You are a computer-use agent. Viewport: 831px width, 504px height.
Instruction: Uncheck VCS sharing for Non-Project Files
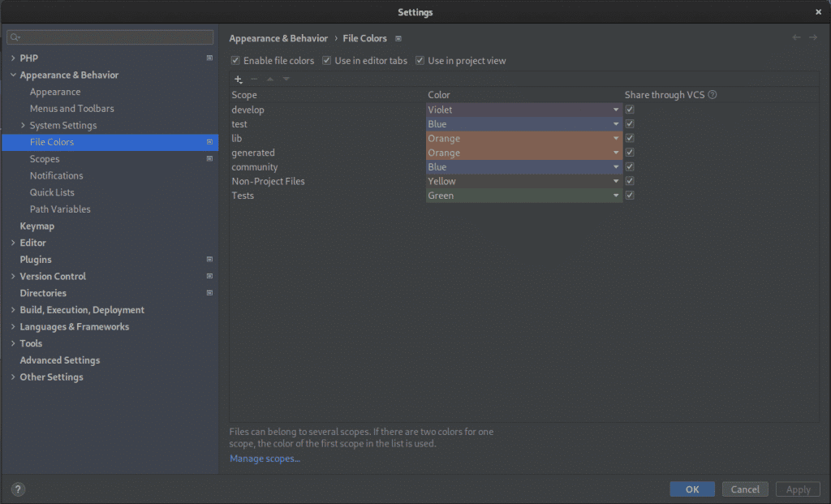pos(630,181)
